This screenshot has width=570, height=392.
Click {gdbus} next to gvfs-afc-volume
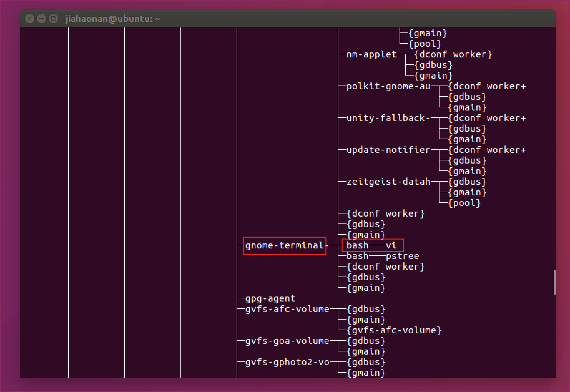366,309
